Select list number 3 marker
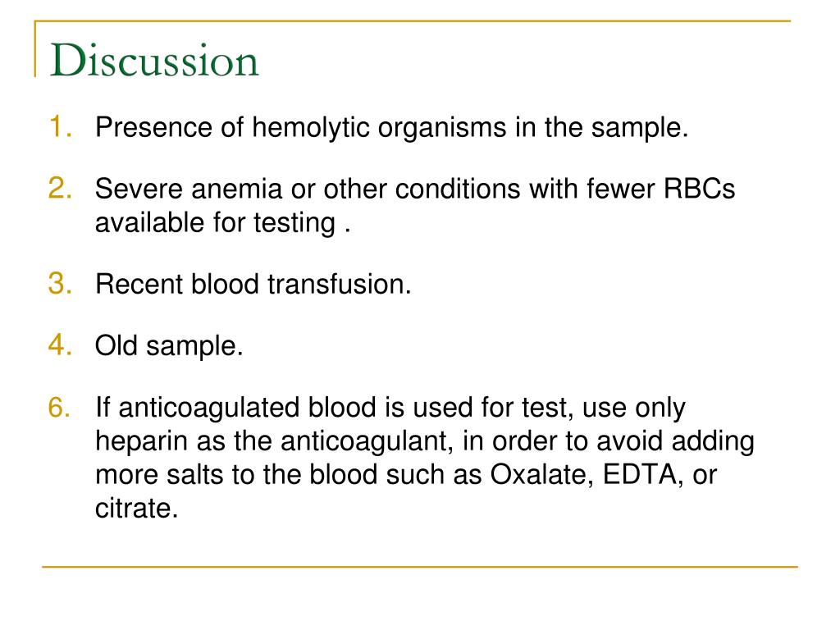 point(60,283)
